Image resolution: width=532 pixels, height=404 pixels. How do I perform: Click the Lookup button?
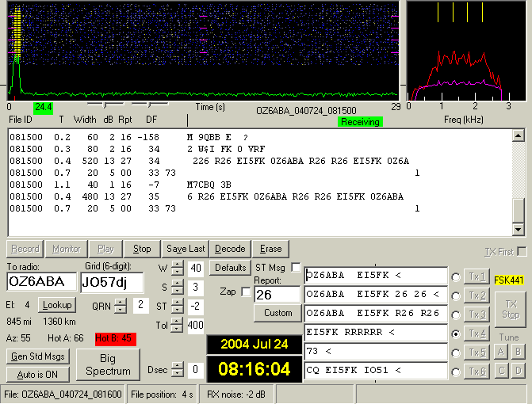pos(56,304)
